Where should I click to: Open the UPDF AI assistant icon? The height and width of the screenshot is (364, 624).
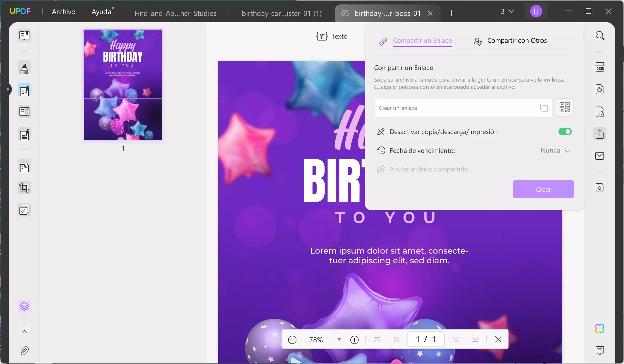pyautogui.click(x=600, y=328)
